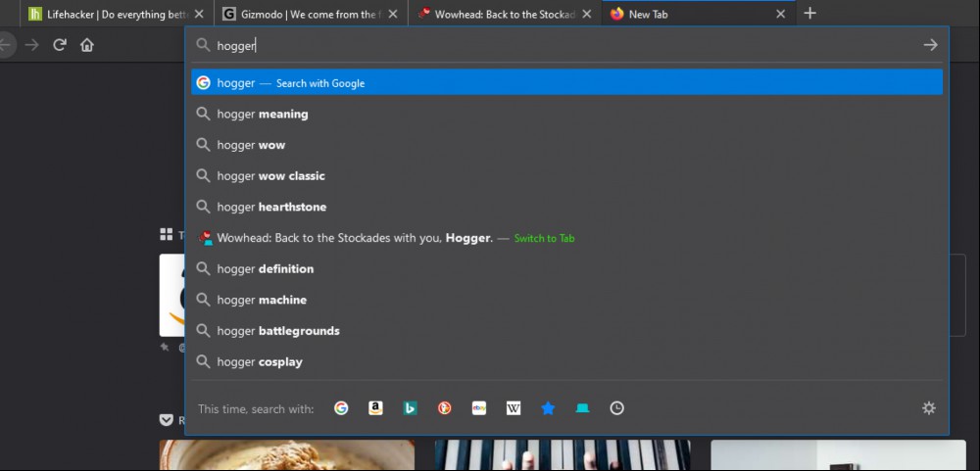Close the Gizmodo tab
Viewport: 980px width, 471px height.
(x=393, y=14)
